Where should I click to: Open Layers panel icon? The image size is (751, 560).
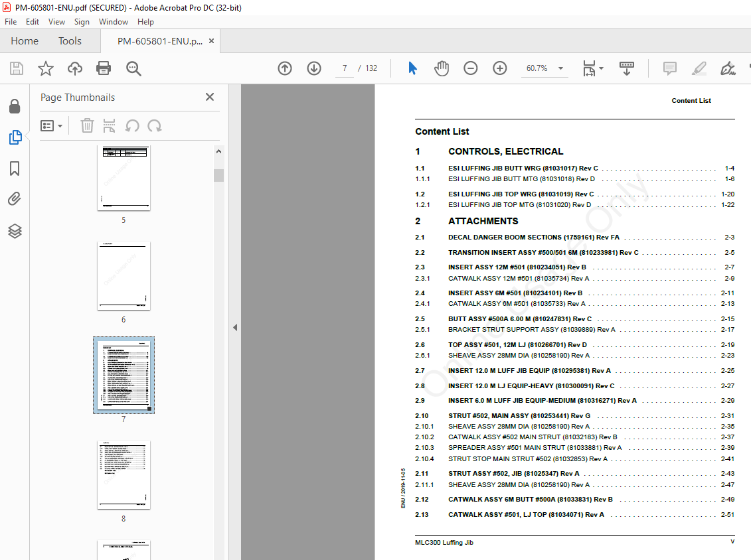pyautogui.click(x=15, y=231)
